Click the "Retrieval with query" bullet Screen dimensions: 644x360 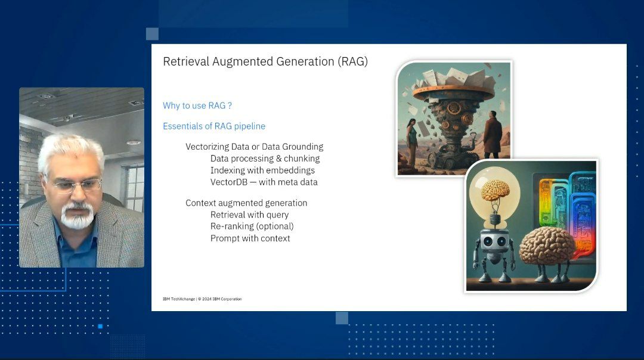pyautogui.click(x=249, y=215)
